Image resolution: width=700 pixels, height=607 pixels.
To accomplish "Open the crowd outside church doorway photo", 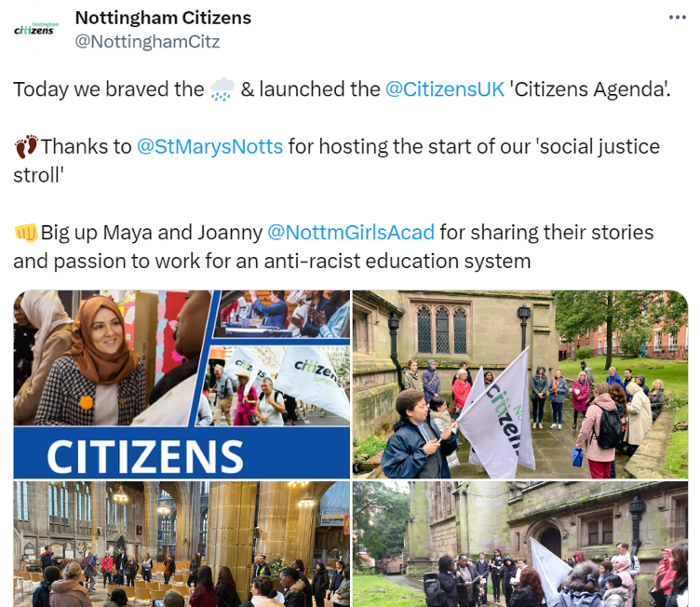I will coord(520,544).
